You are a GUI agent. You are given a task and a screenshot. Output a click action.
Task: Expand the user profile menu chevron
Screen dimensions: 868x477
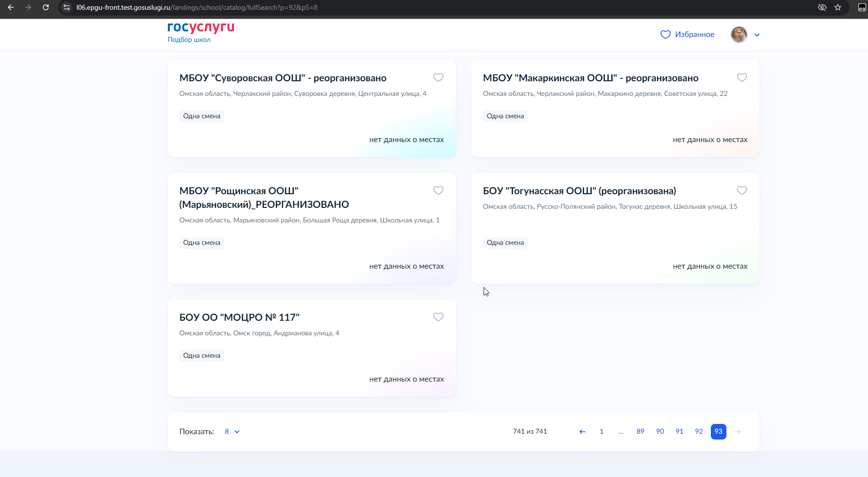tap(757, 35)
